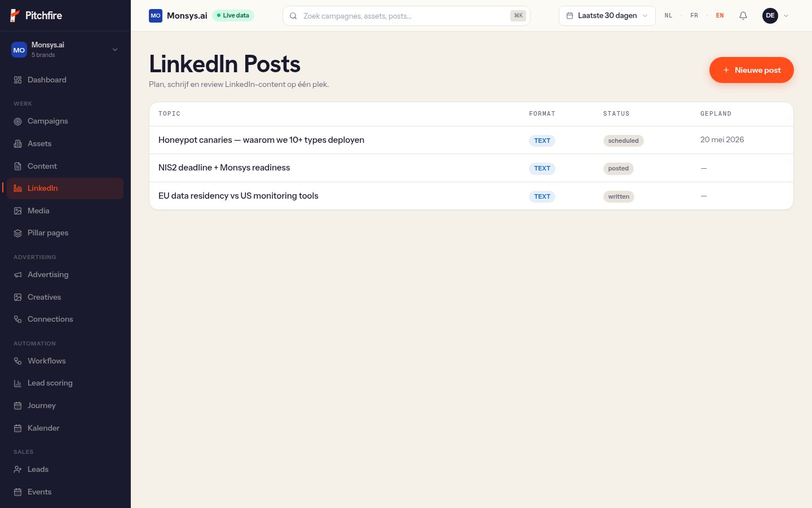Click the STATUS column header
This screenshot has height=508, width=812.
point(616,114)
